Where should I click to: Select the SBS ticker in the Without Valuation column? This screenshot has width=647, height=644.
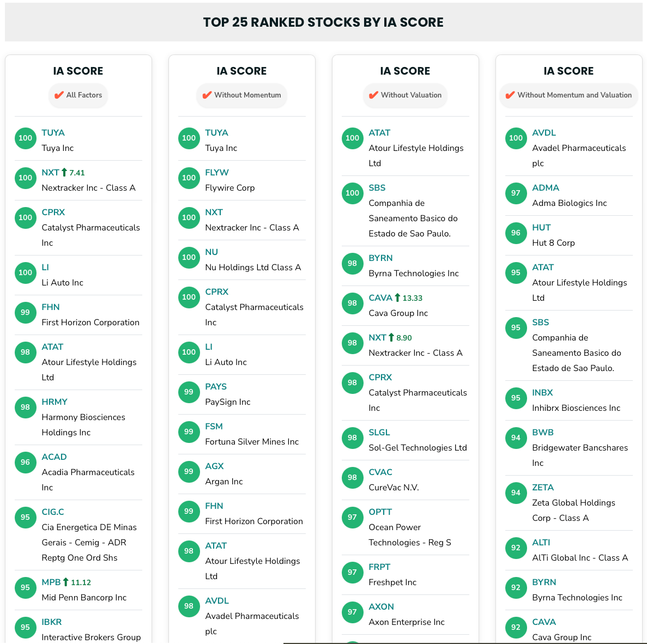pos(377,187)
